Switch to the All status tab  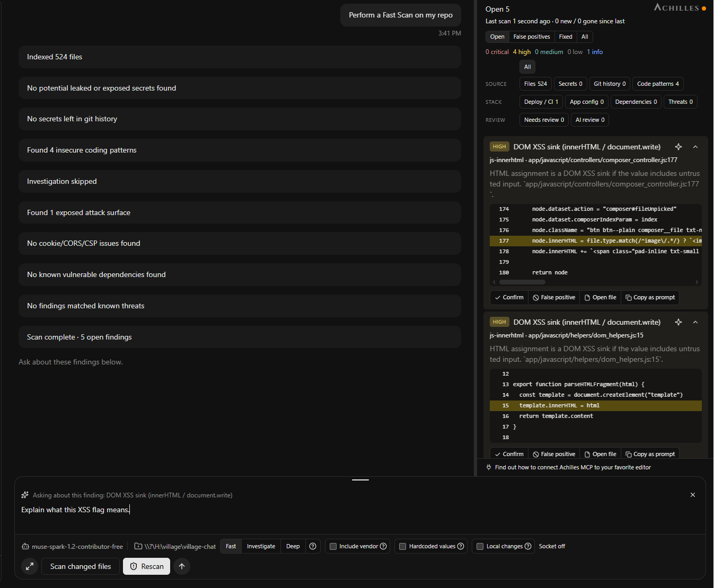tap(585, 37)
